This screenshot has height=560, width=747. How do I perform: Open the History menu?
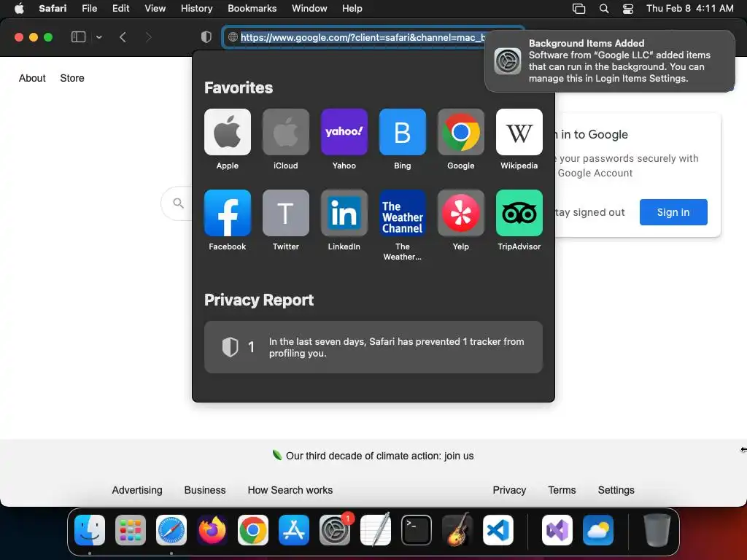coord(196,8)
